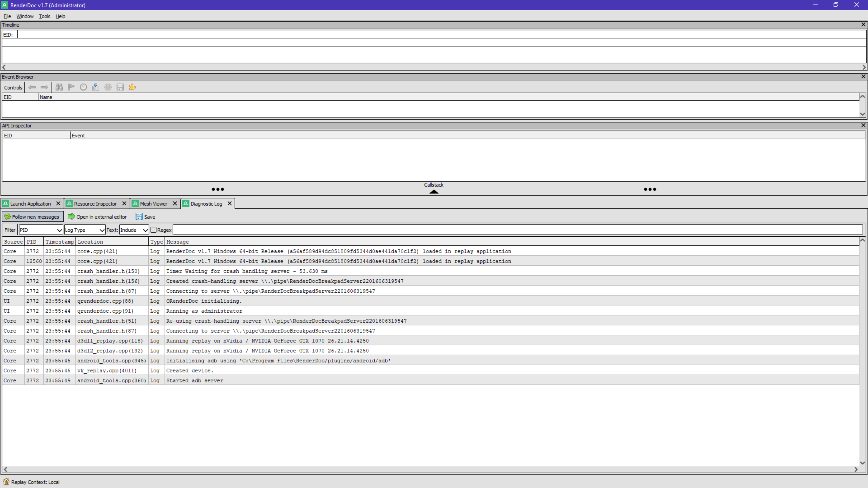Viewport: 868px width, 488px height.
Task: Click the Timeline EID input field
Action: point(441,34)
